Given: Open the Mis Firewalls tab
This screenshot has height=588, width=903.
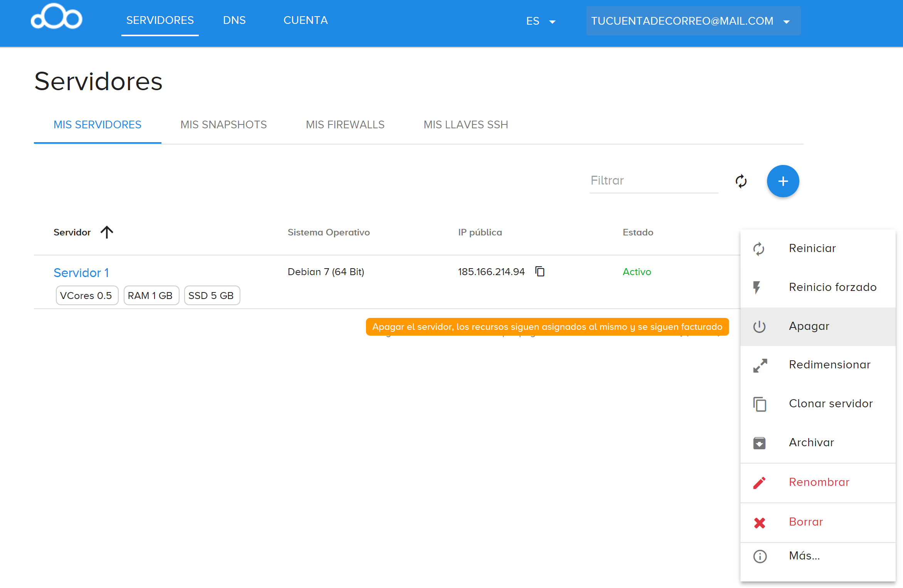Looking at the screenshot, I should (345, 125).
